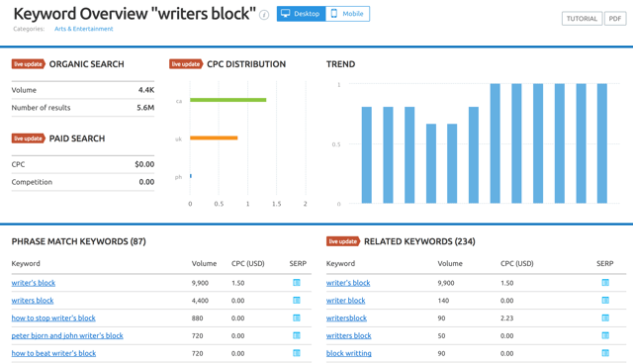Open SERP icon for "how to beat writer's block"
Image resolution: width=633 pixels, height=364 pixels.
coord(297,353)
